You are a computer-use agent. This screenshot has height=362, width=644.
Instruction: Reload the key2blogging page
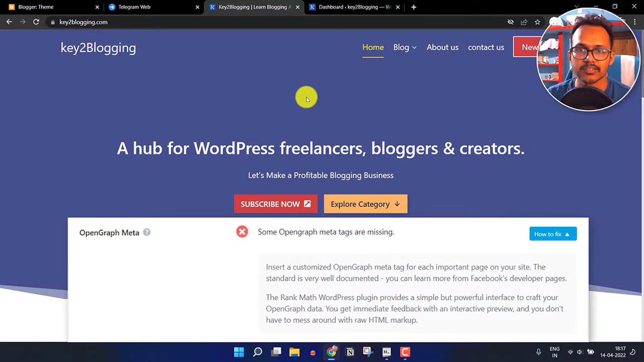pyautogui.click(x=36, y=22)
